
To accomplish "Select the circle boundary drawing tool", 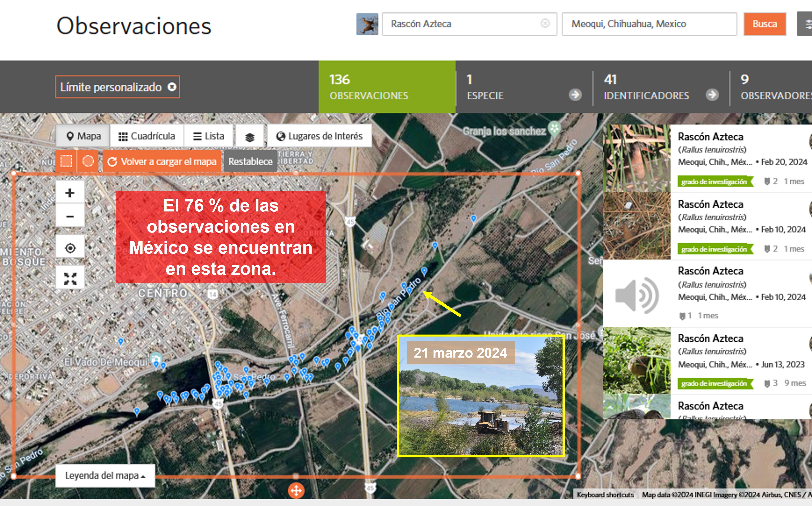I will pyautogui.click(x=88, y=161).
